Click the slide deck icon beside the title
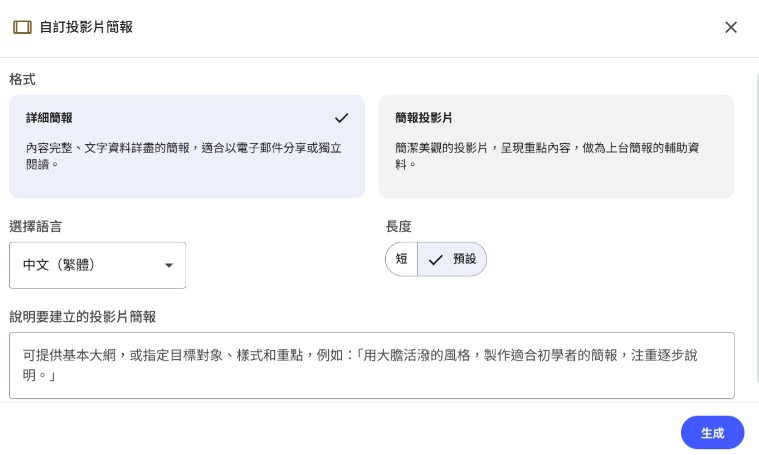 pyautogui.click(x=22, y=27)
